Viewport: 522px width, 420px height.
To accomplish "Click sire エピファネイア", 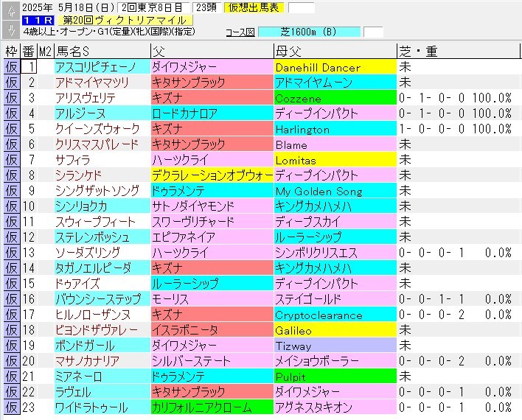I will pyautogui.click(x=212, y=237).
